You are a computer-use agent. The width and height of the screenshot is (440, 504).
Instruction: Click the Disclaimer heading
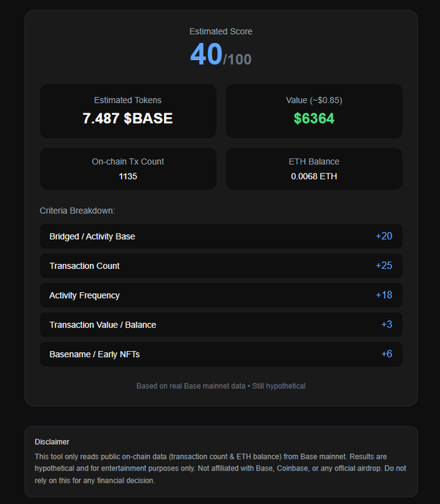click(x=52, y=442)
